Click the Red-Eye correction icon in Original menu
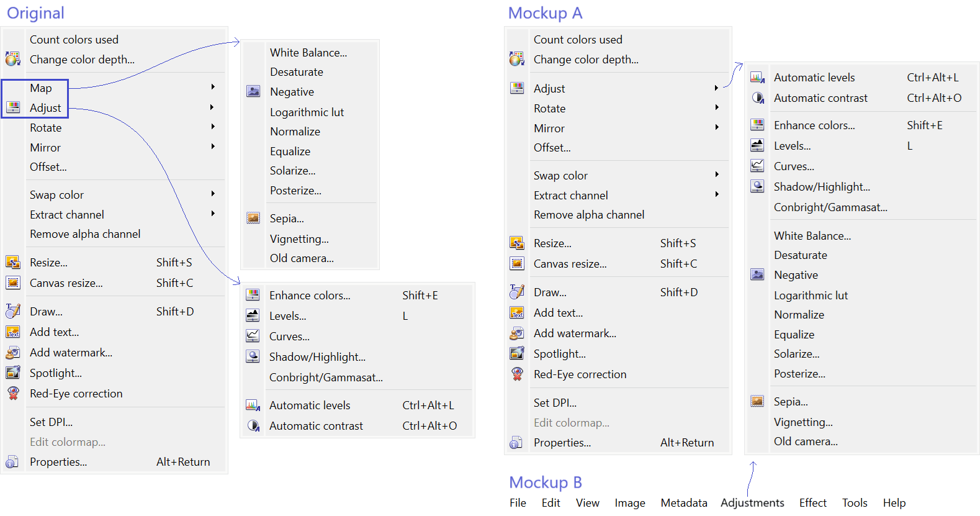Viewport: 980px width, 516px height. pyautogui.click(x=12, y=394)
